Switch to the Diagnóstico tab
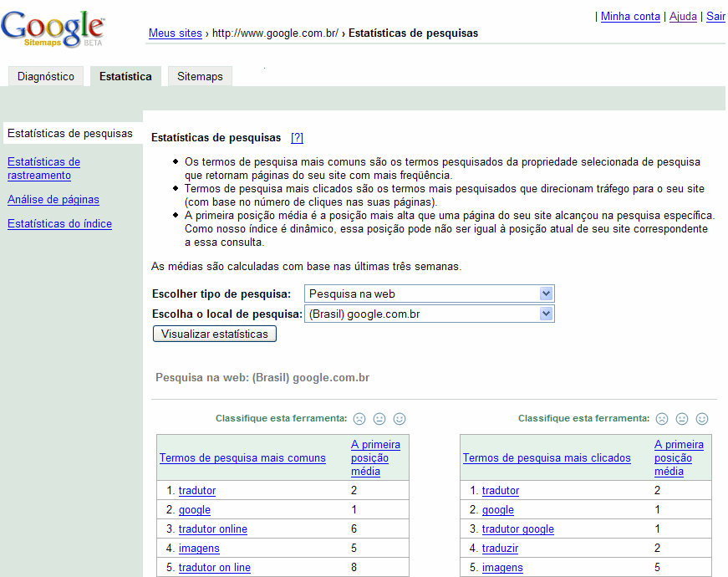This screenshot has height=577, width=728. (46, 76)
